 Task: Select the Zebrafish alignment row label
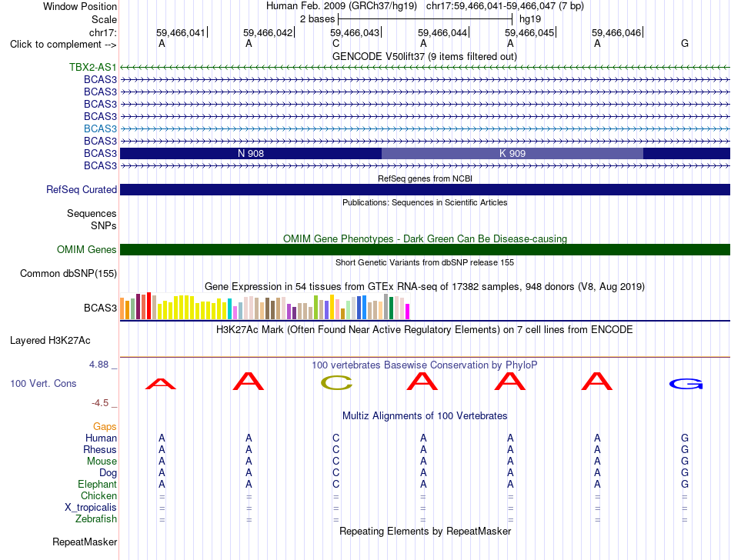96,518
